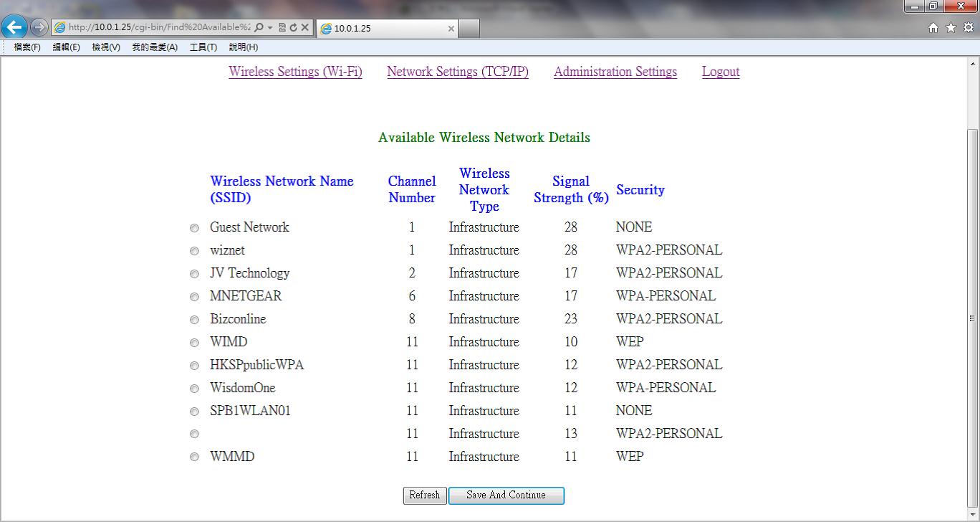Select the HKSPpublicWPA radio button
Image resolution: width=980 pixels, height=522 pixels.
[194, 366]
